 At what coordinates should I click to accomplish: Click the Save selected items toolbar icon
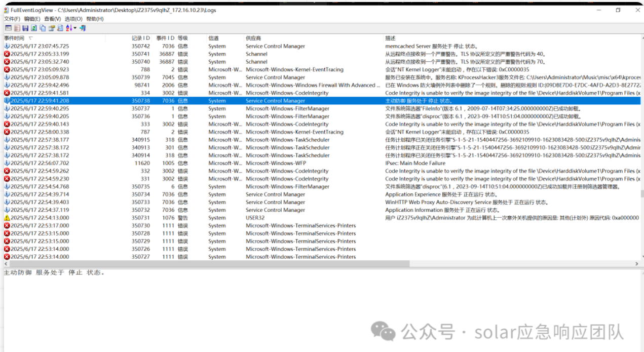tap(25, 28)
